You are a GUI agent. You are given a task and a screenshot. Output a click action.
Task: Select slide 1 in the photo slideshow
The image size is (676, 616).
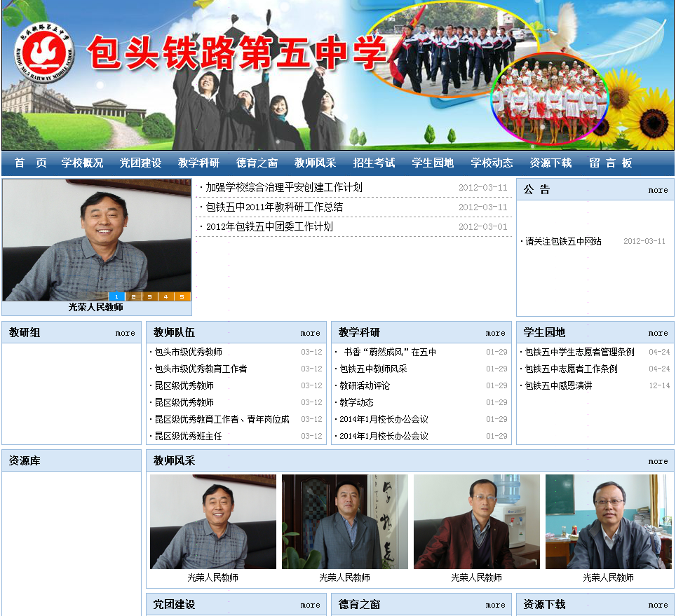[x=116, y=296]
